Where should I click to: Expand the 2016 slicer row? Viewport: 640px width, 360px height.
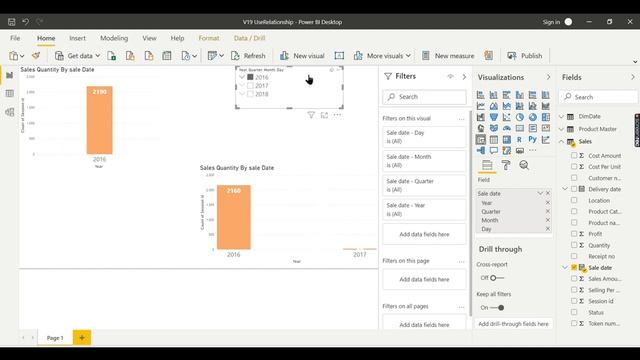[242, 77]
